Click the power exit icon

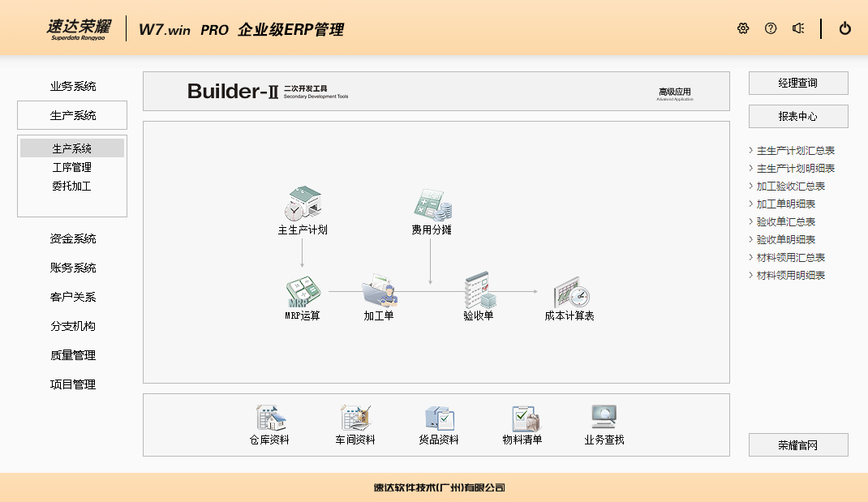tap(845, 28)
